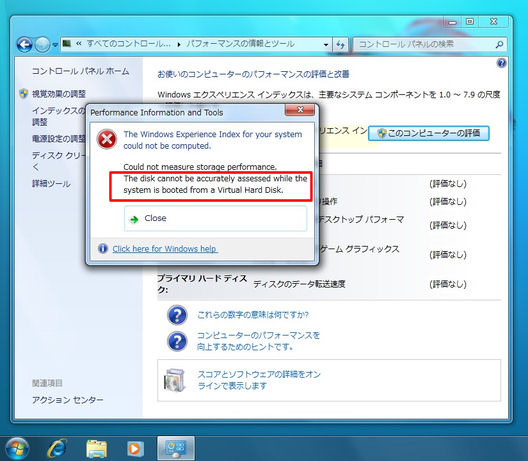
Task: Click the refresh icon beside address bar
Action: (x=340, y=44)
